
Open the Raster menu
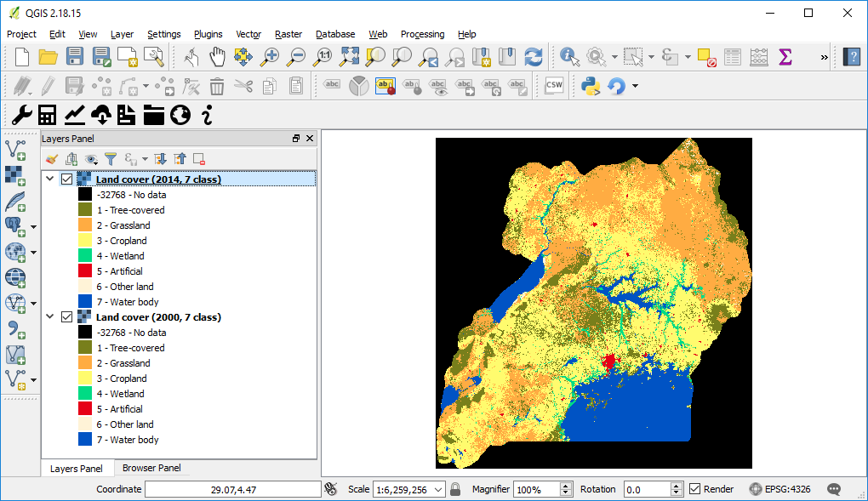288,34
